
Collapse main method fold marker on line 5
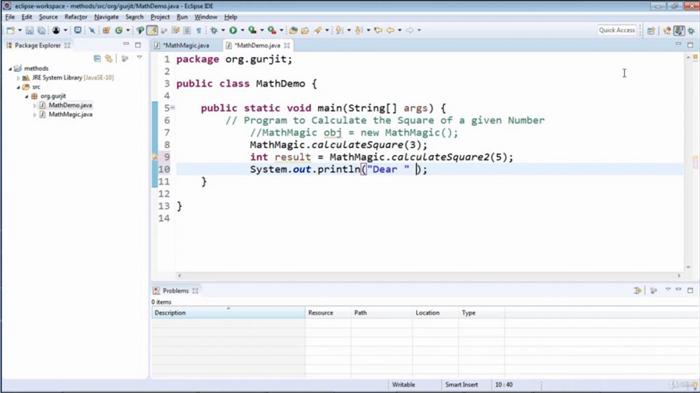pyautogui.click(x=173, y=108)
